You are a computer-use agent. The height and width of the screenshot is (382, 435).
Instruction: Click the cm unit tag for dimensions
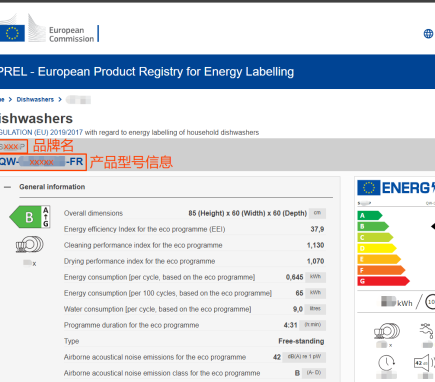[317, 213]
